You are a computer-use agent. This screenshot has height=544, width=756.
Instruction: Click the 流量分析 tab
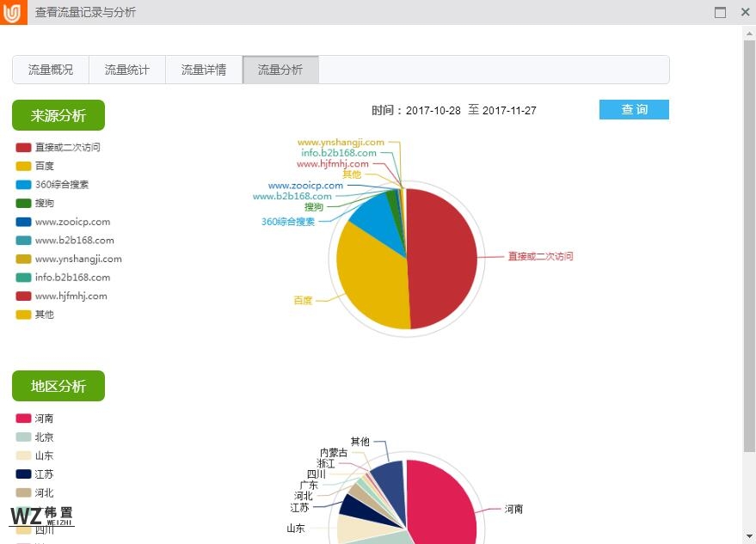[x=280, y=70]
